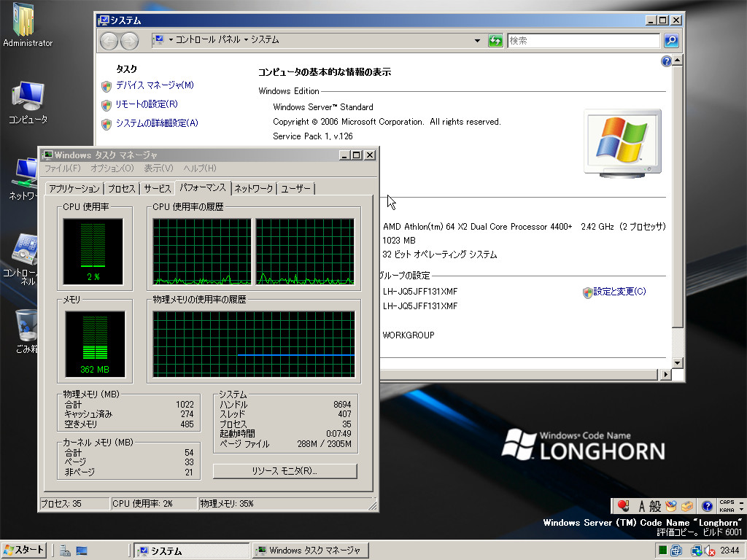This screenshot has height=560, width=747.
Task: Toggle KANA lock in the language bar
Action: point(727,510)
